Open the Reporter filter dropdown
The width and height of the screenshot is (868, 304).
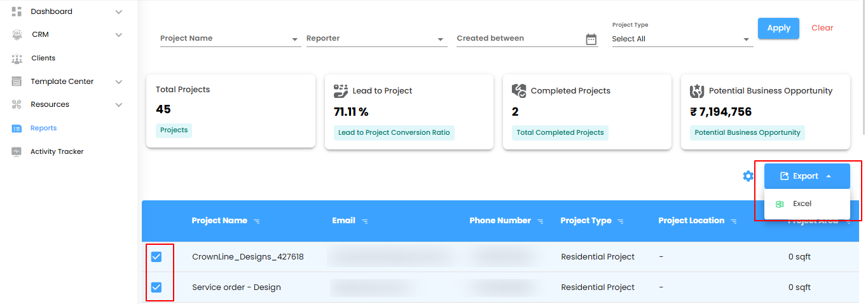click(x=376, y=39)
